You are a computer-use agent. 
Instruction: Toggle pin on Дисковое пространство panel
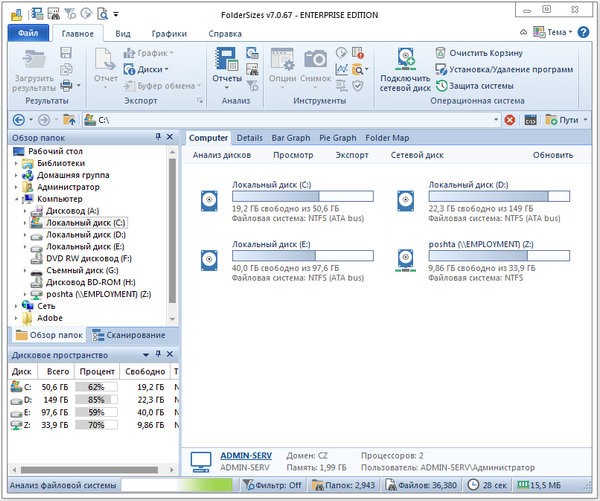click(157, 355)
